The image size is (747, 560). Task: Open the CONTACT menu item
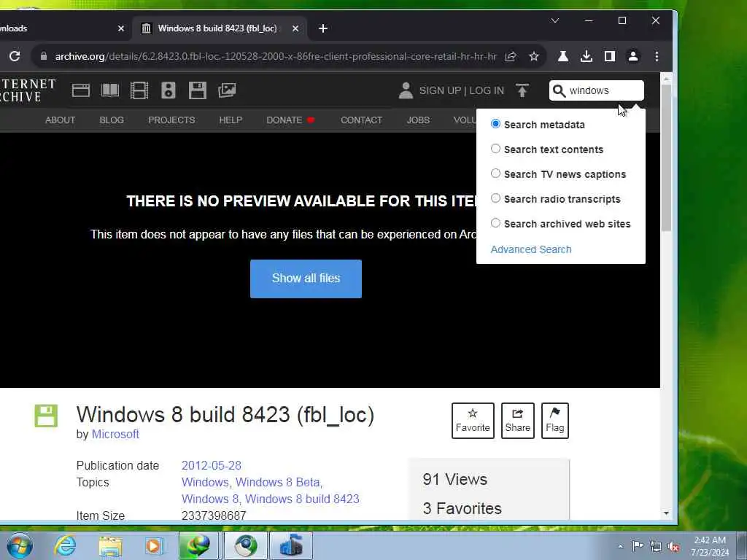tap(362, 120)
